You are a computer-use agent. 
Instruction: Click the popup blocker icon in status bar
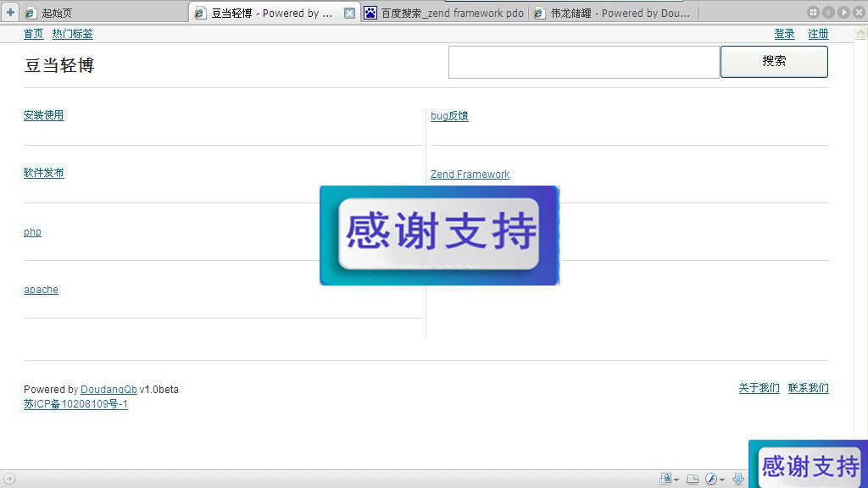pyautogui.click(x=665, y=479)
